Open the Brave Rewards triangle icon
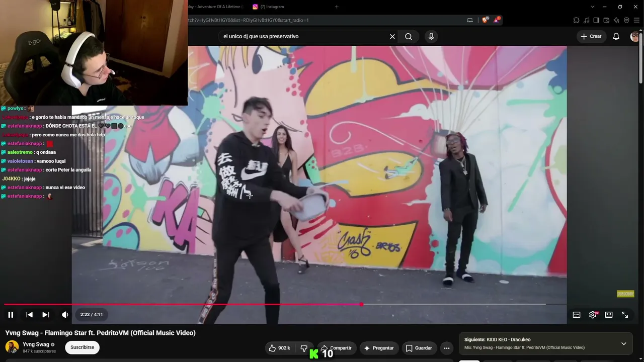Image resolution: width=644 pixels, height=362 pixels. point(497,20)
